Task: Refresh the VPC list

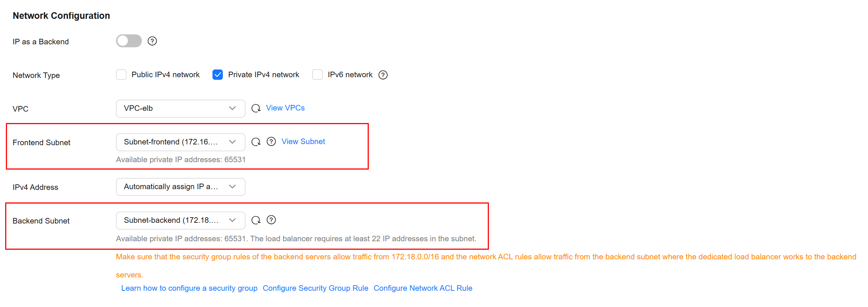Action: (256, 108)
